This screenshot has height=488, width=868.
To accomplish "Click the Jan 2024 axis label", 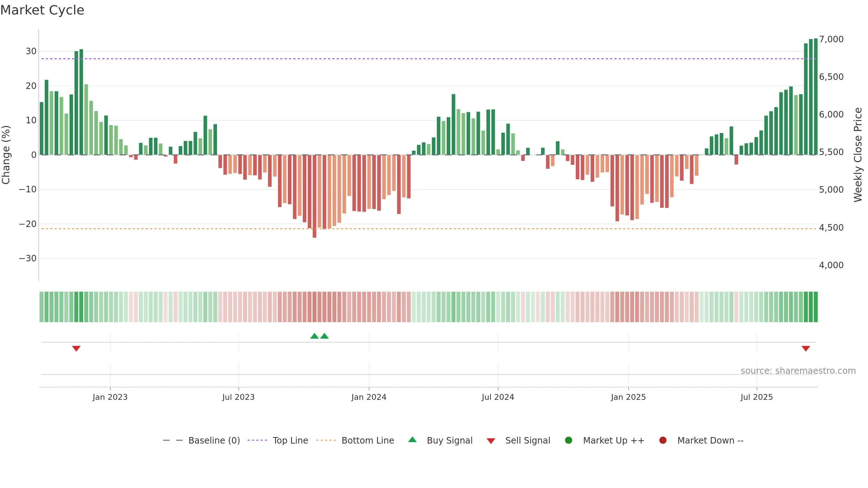I will point(369,397).
